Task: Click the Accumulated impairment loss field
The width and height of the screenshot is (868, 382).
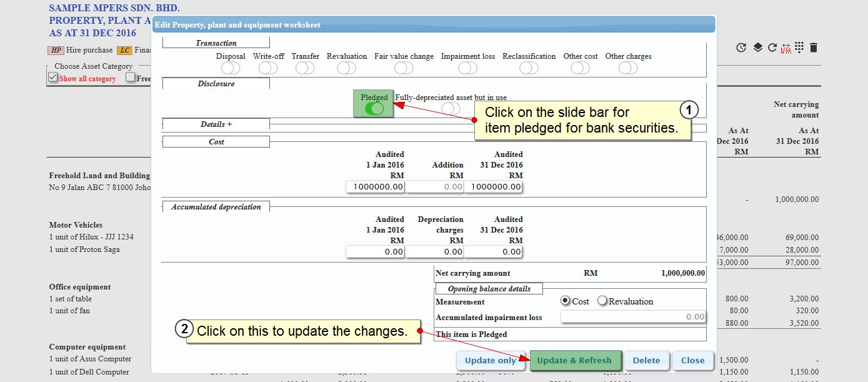Action: click(633, 317)
